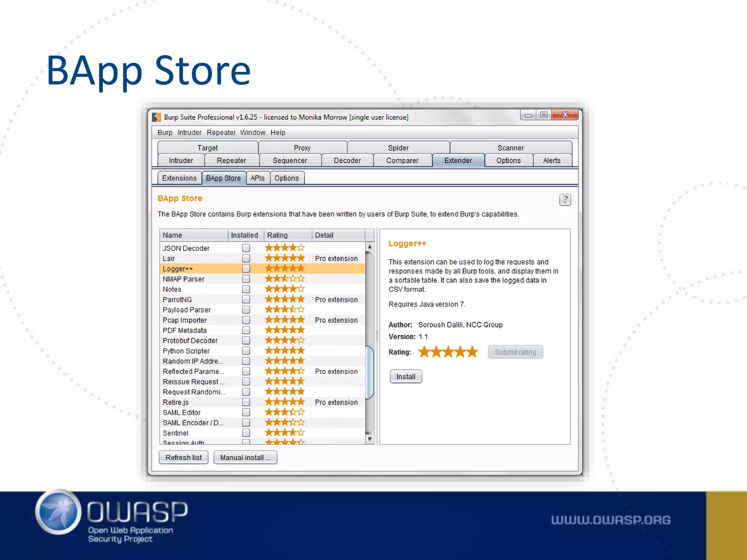Viewport: 747px width, 560px height.
Task: Click the scrollbar down arrow in extension list
Action: [x=369, y=439]
